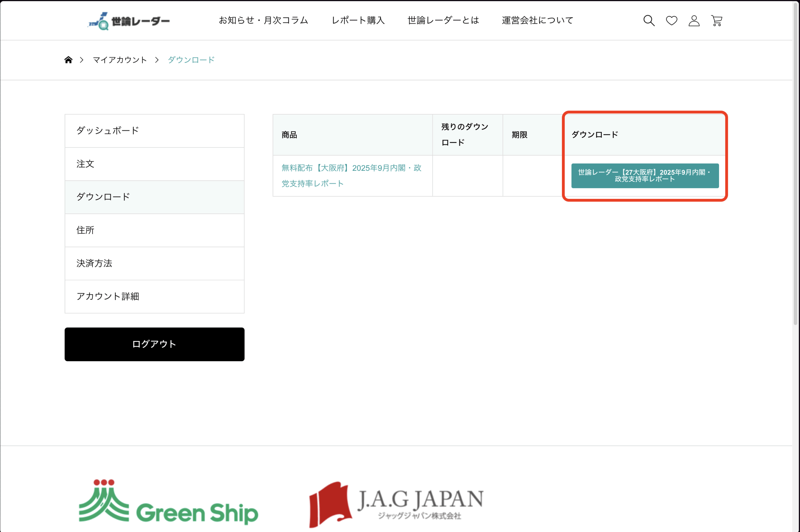This screenshot has height=532, width=800.
Task: Click the search magnifier icon
Action: [648, 21]
